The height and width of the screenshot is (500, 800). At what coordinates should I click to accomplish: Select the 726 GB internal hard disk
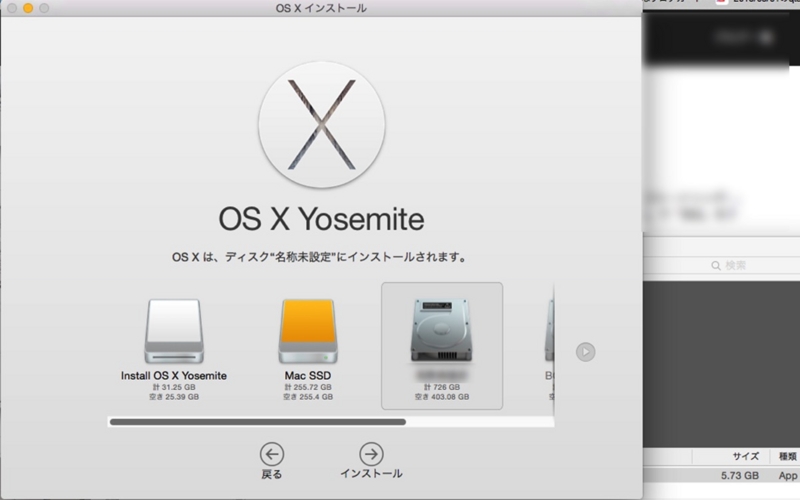[442, 345]
